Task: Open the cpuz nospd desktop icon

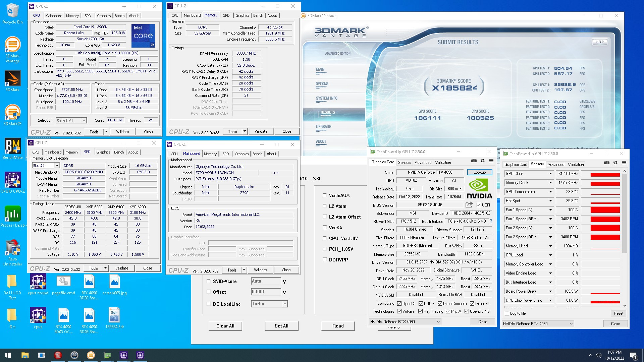Action: point(38,284)
